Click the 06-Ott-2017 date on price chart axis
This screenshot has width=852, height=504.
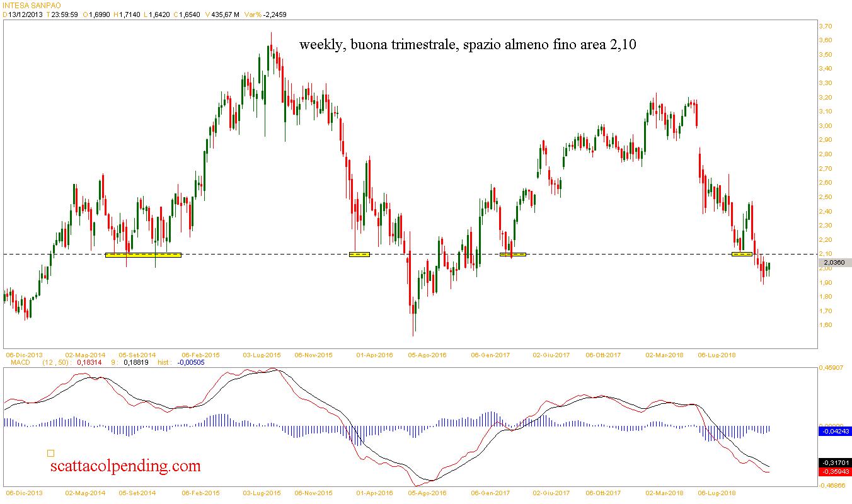603,355
